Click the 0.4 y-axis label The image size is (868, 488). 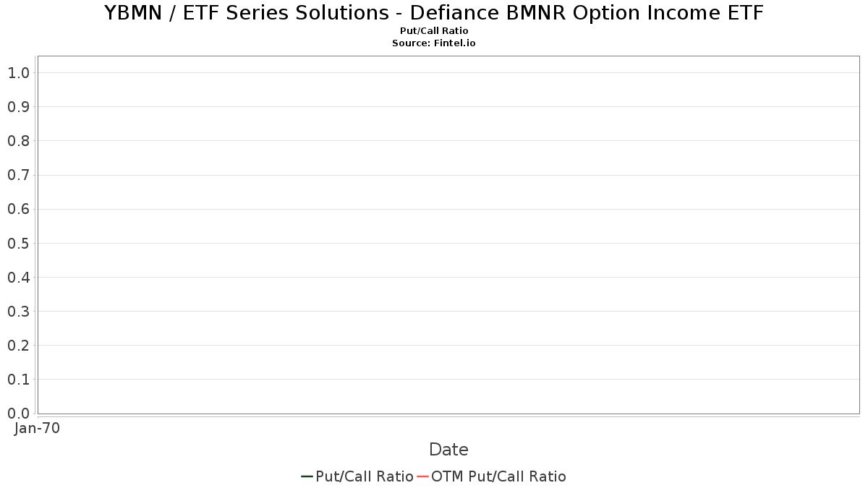pyautogui.click(x=18, y=277)
